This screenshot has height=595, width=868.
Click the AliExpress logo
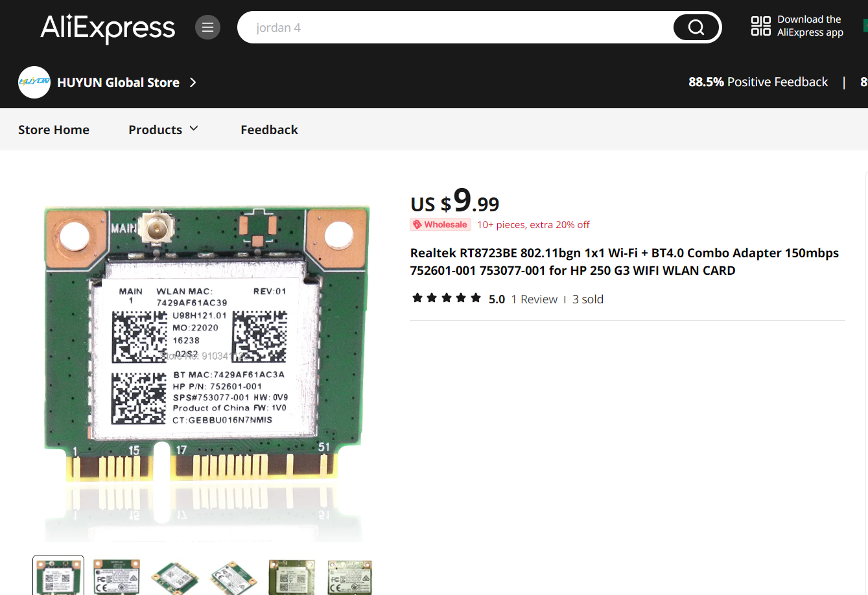(108, 28)
